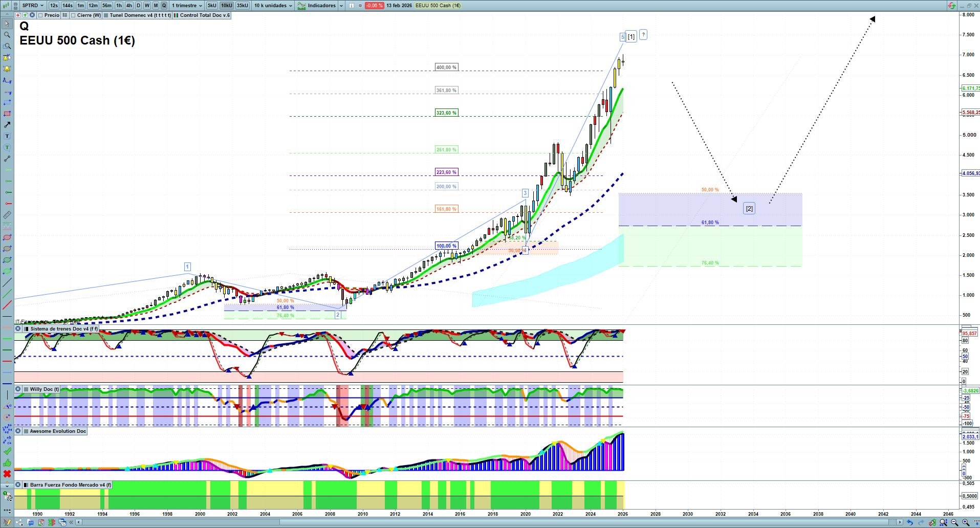The height and width of the screenshot is (528, 980).
Task: Select the W weekly timeframe
Action: pos(147,6)
